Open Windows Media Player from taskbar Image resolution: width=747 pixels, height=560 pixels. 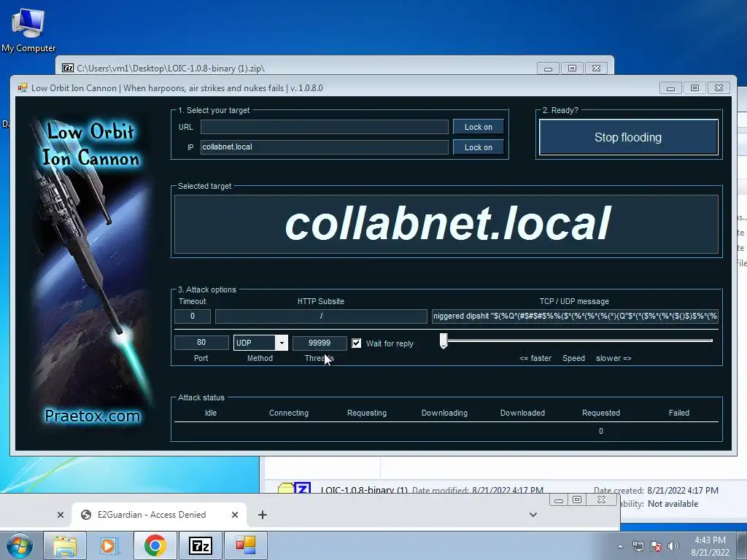[x=109, y=545]
